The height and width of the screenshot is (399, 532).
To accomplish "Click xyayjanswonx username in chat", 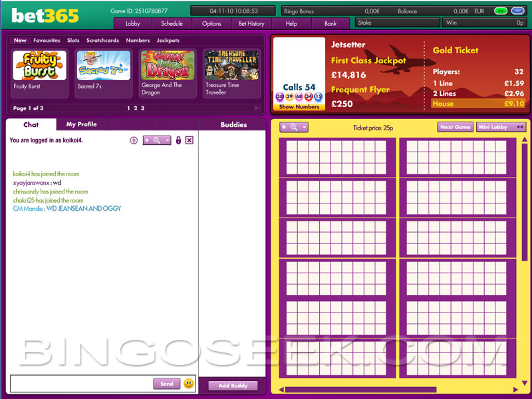I will (31, 183).
